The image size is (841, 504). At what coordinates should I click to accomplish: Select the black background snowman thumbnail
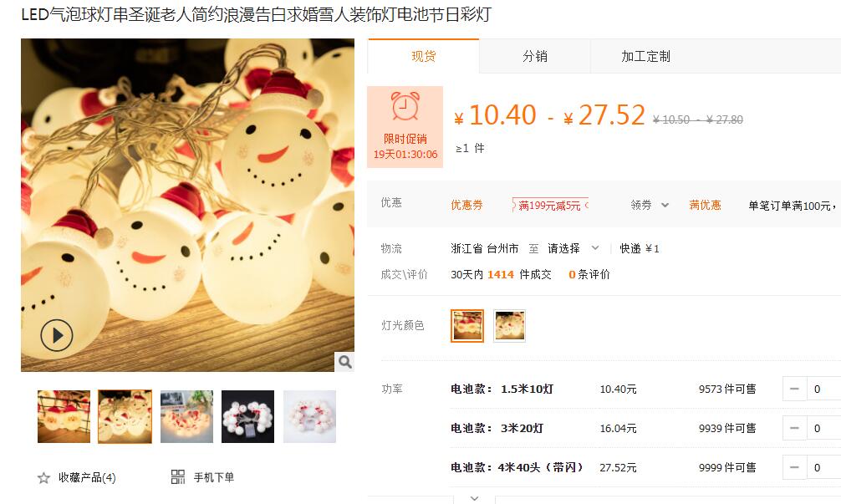coord(247,416)
